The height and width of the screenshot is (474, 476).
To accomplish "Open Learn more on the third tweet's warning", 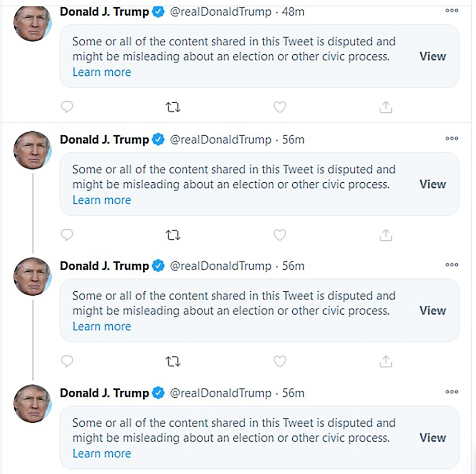I will coord(102,326).
